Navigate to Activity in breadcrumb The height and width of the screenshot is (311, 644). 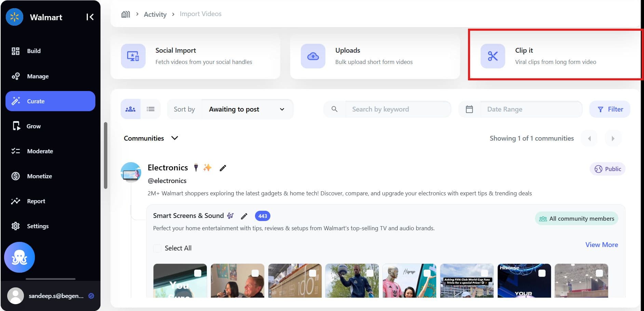[155, 14]
